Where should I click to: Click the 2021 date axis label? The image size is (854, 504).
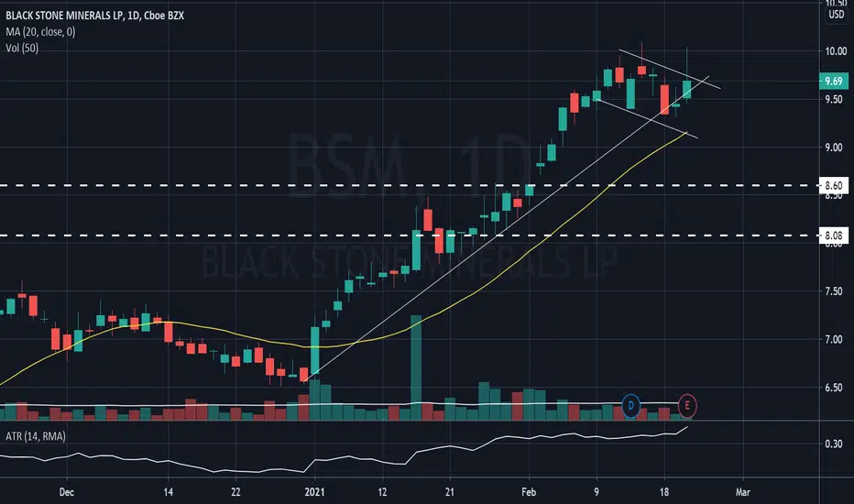(314, 492)
